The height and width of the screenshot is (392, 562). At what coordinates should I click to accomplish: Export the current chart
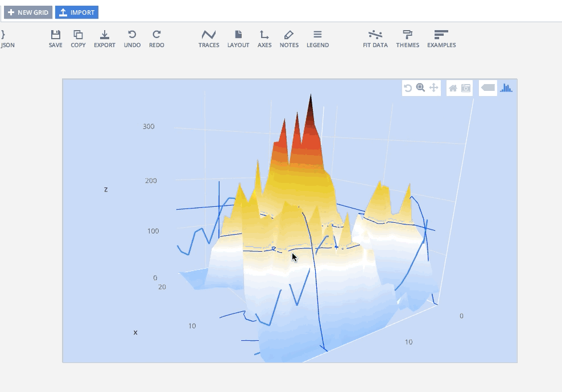104,37
